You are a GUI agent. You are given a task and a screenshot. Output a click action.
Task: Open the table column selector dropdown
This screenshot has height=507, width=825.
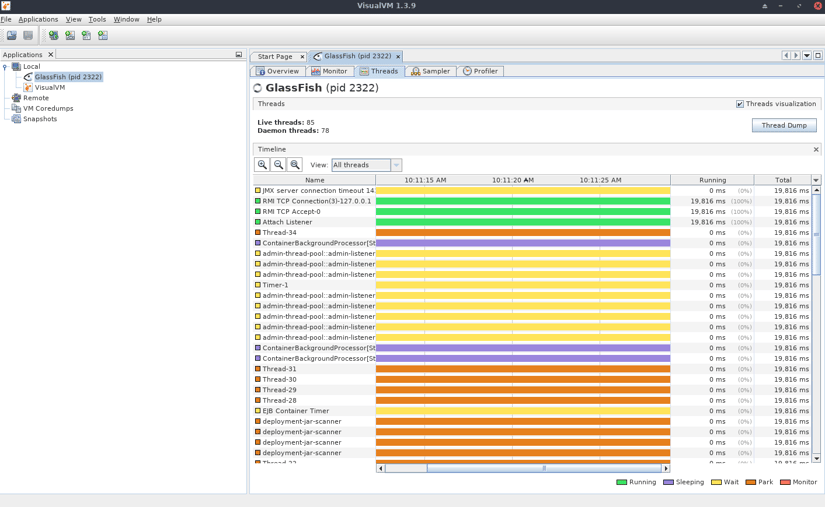click(x=816, y=180)
